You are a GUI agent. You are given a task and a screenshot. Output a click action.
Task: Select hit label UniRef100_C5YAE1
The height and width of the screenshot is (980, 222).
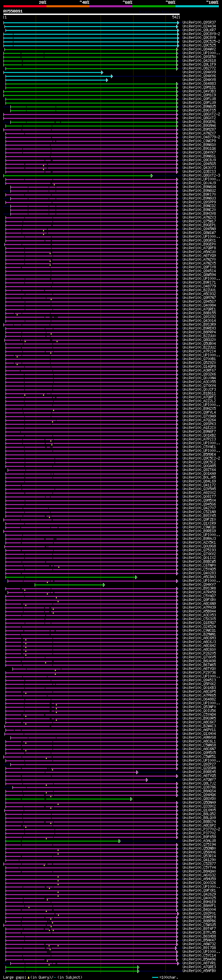[x=199, y=447]
